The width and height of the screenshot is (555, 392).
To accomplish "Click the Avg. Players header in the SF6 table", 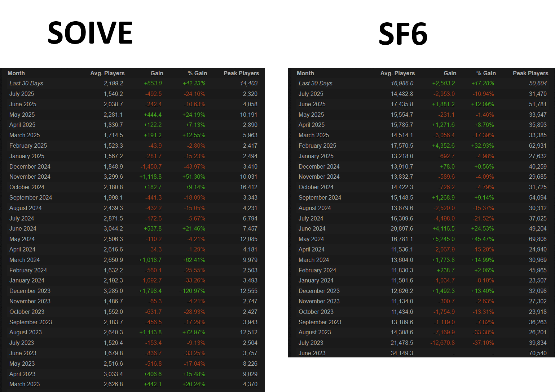I will (x=398, y=73).
